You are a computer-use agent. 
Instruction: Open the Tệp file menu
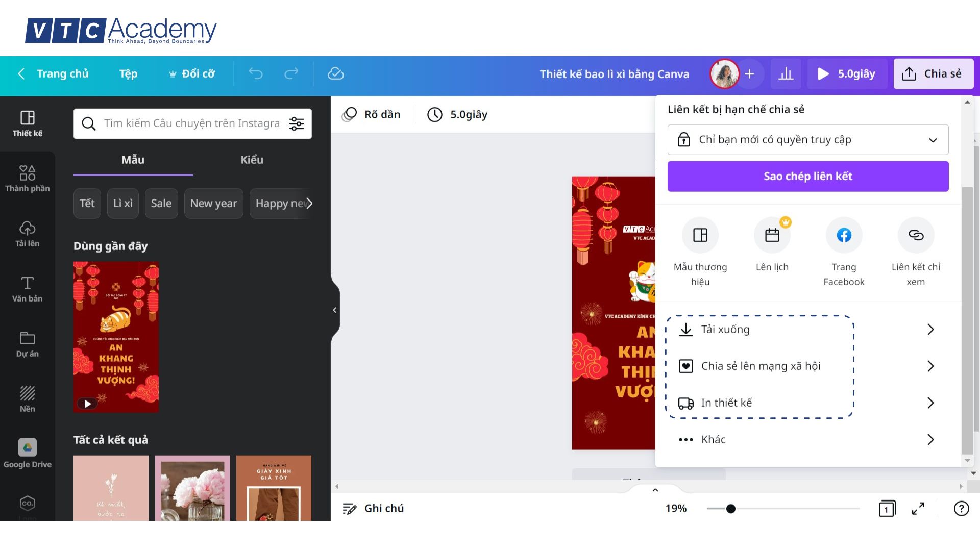click(x=128, y=74)
